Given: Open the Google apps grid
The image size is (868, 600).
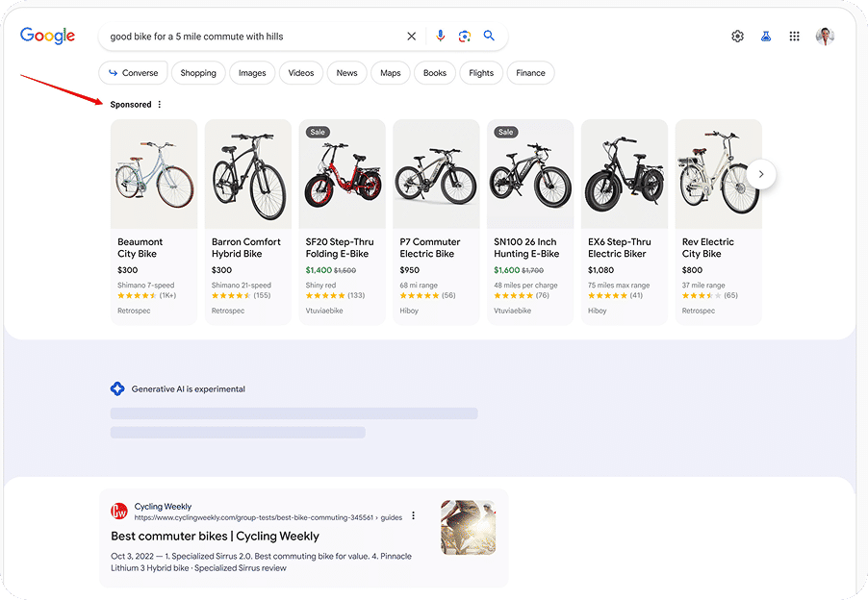Looking at the screenshot, I should pyautogui.click(x=794, y=37).
